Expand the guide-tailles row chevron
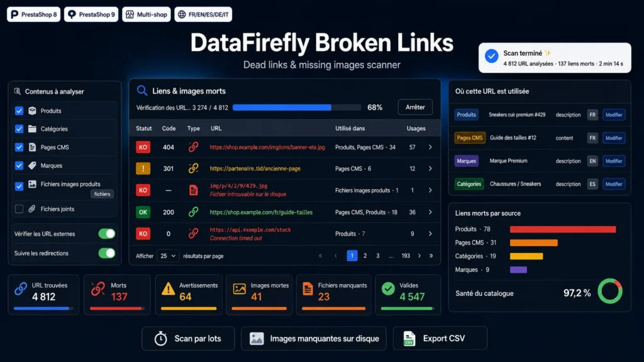This screenshot has width=644, height=362. (x=430, y=212)
